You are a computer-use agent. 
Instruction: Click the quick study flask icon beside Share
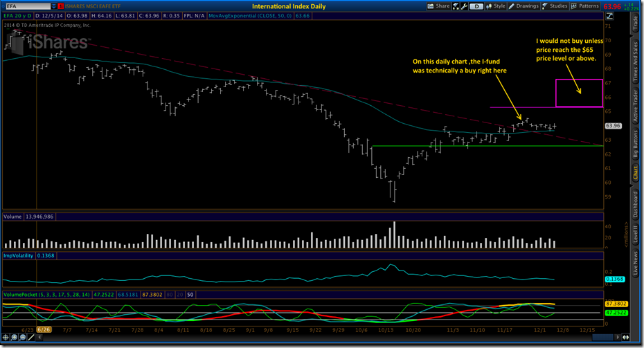(456, 6)
